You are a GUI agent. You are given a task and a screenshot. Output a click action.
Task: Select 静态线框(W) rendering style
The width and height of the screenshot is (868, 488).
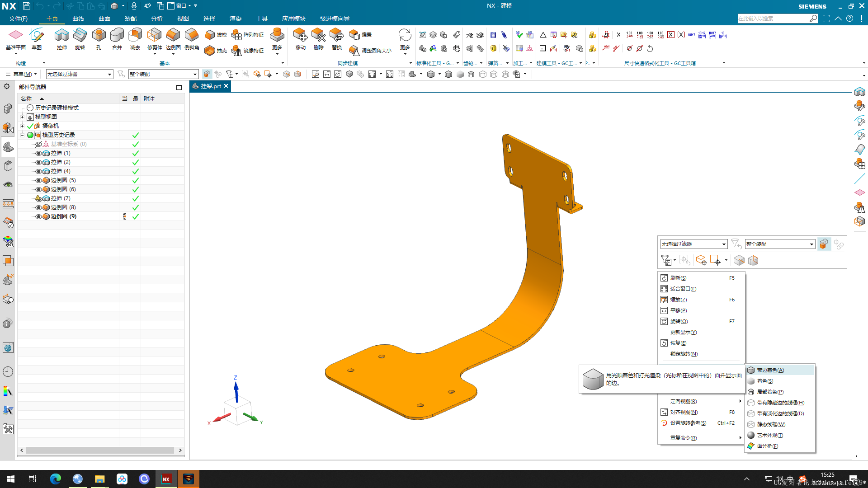(780, 424)
